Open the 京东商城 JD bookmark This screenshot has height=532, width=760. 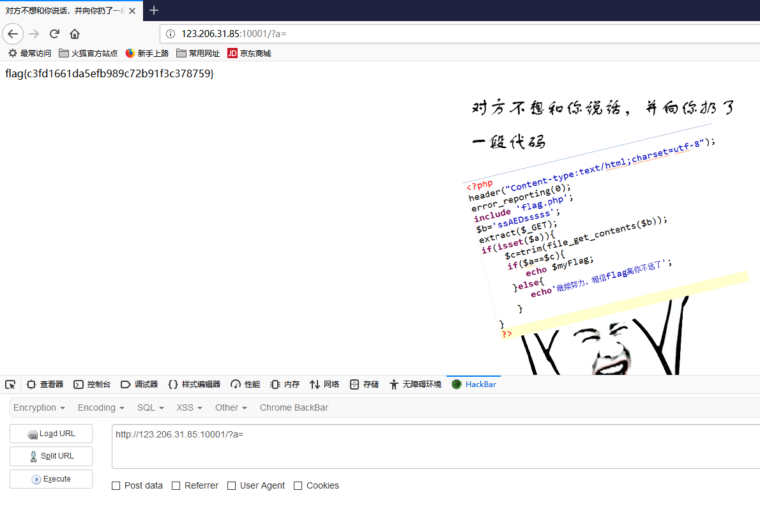click(x=249, y=53)
